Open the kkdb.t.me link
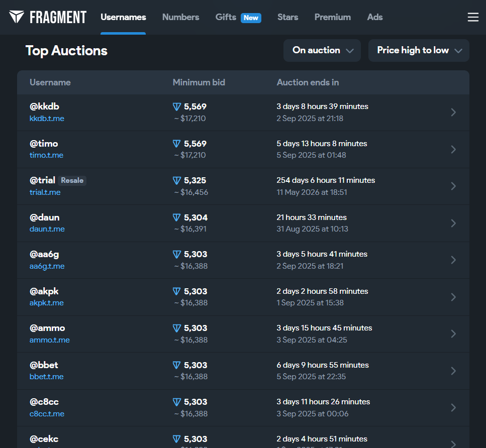 pos(47,119)
